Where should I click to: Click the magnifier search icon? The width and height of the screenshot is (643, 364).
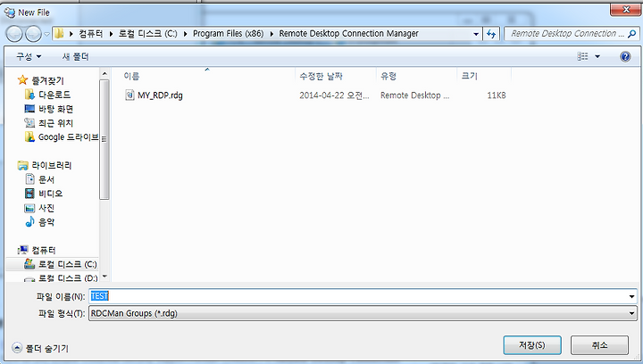coord(632,34)
